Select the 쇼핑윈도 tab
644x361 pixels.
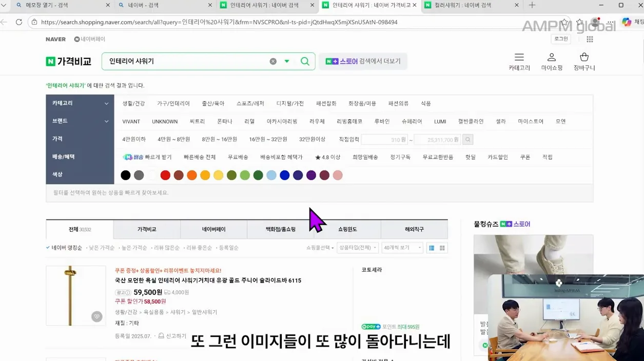[347, 229]
